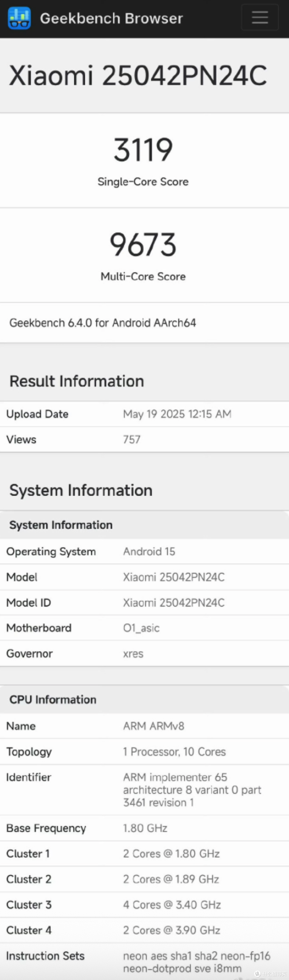This screenshot has height=980, width=289.
Task: Click the Cluster 4 row label
Action: coord(29,930)
